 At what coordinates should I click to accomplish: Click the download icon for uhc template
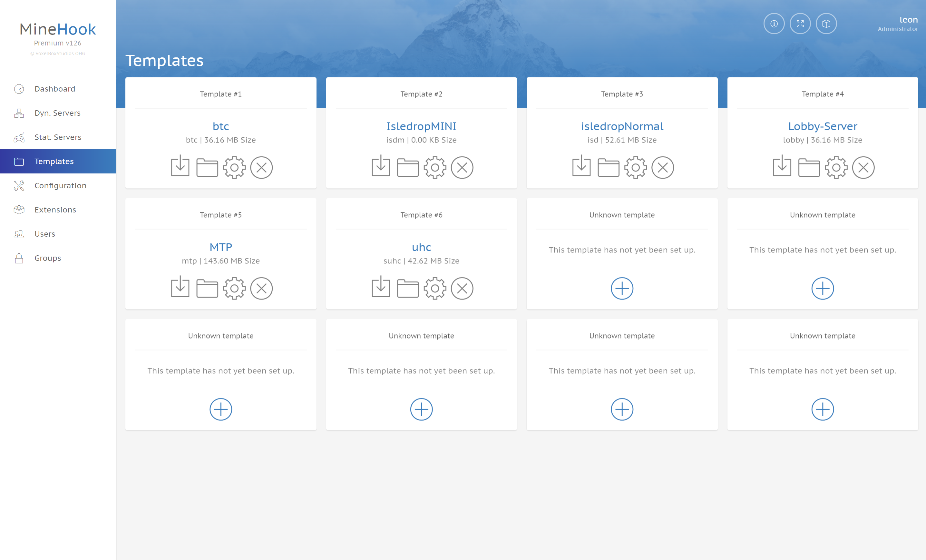381,288
